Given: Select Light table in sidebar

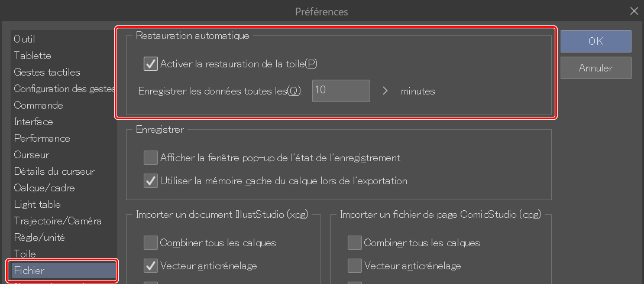Looking at the screenshot, I should (37, 204).
